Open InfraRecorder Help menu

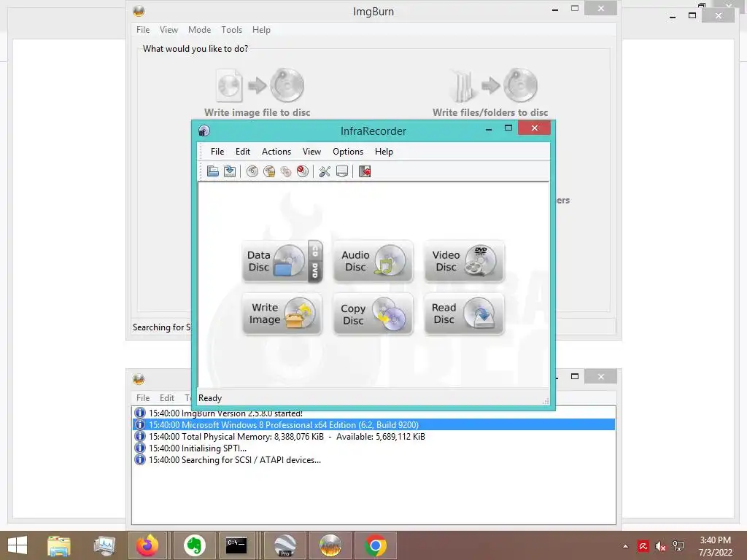[384, 152]
